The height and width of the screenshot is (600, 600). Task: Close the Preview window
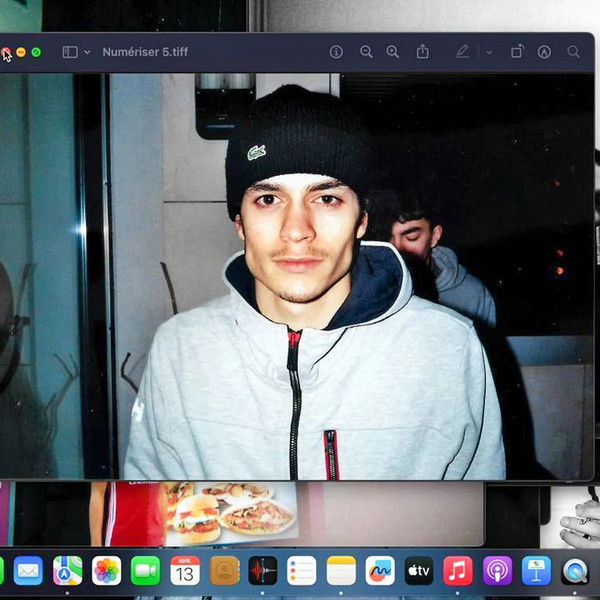click(x=5, y=52)
